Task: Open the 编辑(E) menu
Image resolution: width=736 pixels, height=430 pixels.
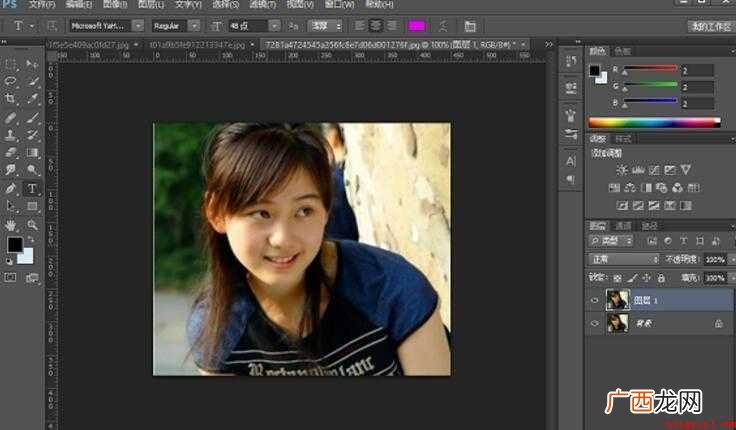Action: coord(78,5)
